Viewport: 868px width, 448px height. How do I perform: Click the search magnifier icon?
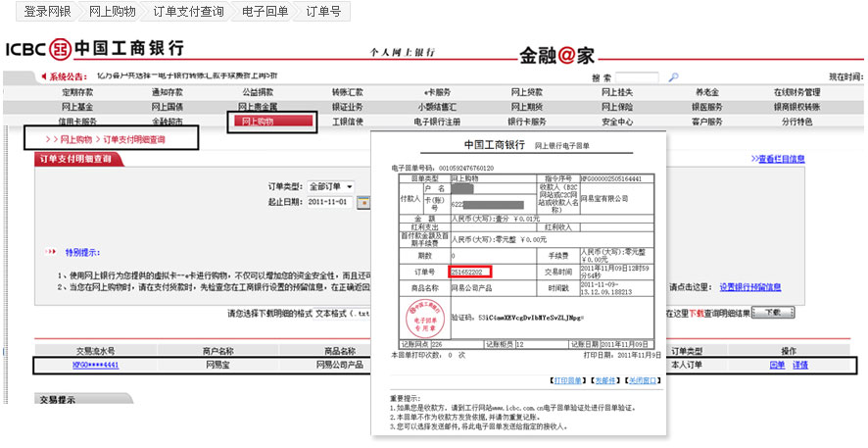click(673, 77)
